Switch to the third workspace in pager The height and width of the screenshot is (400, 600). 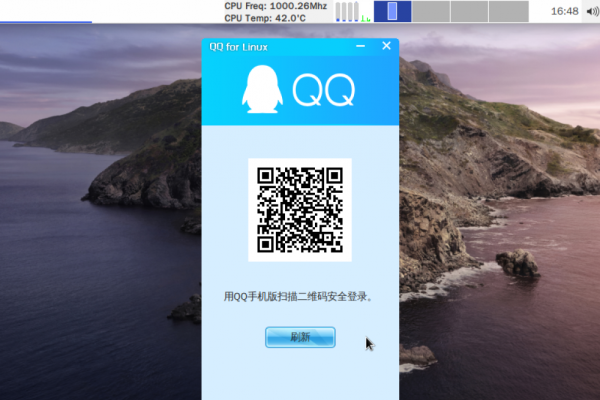(470, 11)
